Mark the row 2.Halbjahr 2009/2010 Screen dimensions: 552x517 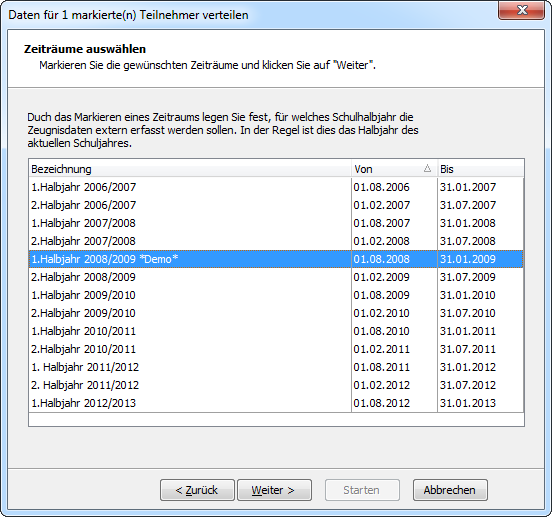coord(276,313)
